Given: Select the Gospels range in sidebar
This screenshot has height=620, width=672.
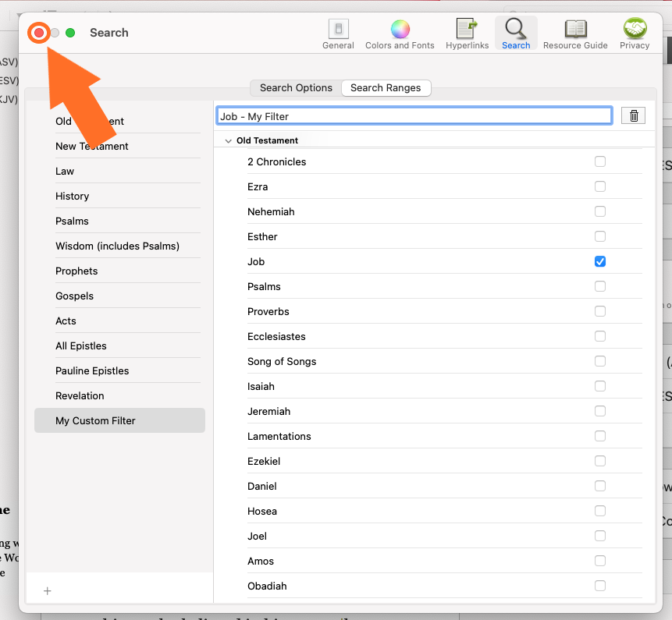Looking at the screenshot, I should coord(74,296).
